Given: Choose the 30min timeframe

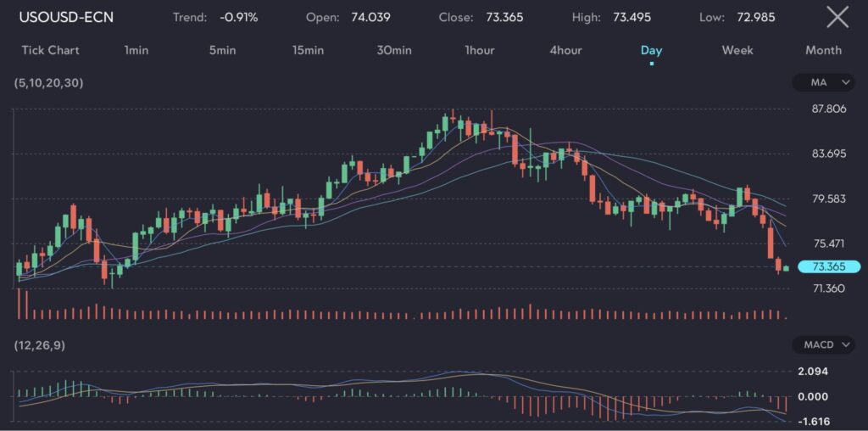Looking at the screenshot, I should point(394,50).
